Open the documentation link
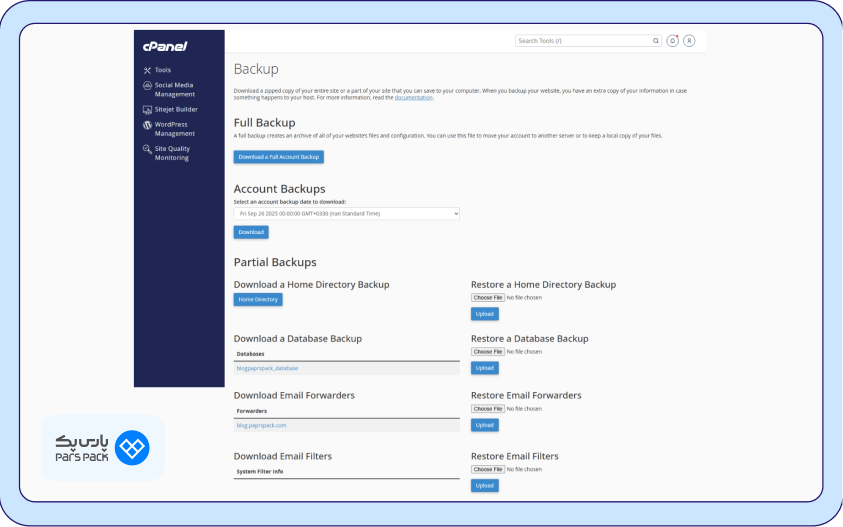Viewport: 843px width, 527px height. (414, 98)
